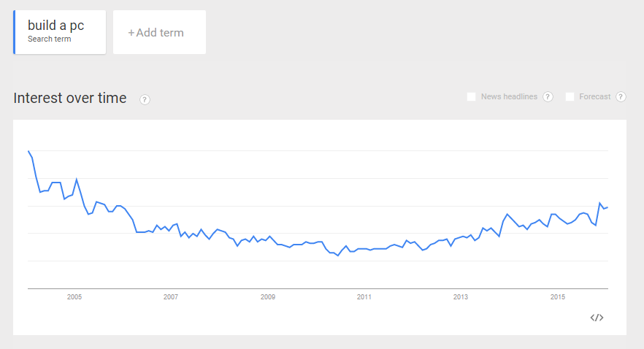Image resolution: width=644 pixels, height=349 pixels.
Task: Open help icon beside Interest over time
Action: tap(145, 99)
